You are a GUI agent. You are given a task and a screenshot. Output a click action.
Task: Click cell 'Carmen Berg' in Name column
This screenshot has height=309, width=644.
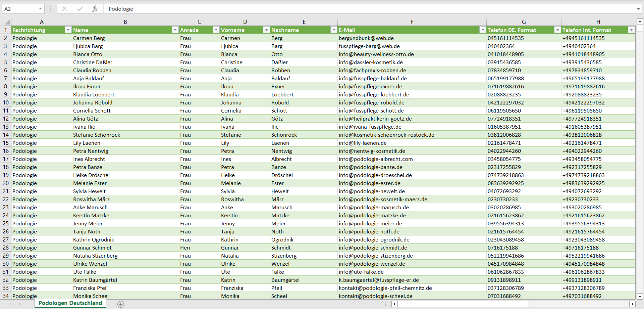125,38
